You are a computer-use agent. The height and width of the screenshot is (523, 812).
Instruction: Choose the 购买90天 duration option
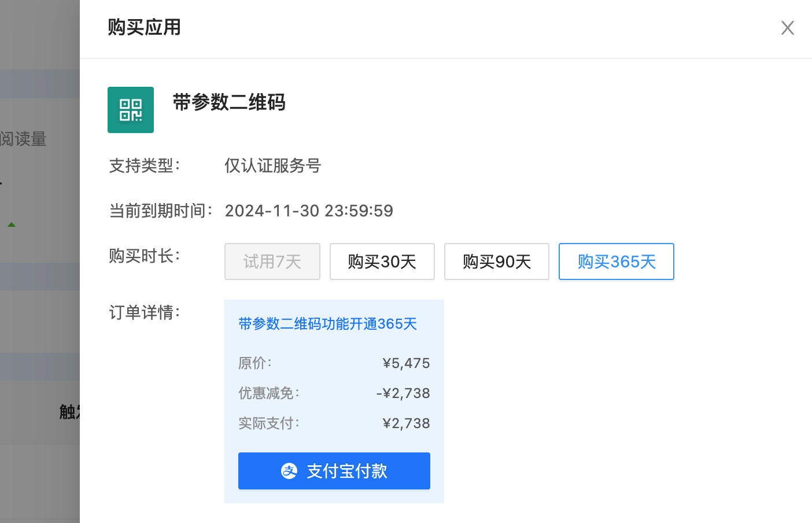coord(497,261)
